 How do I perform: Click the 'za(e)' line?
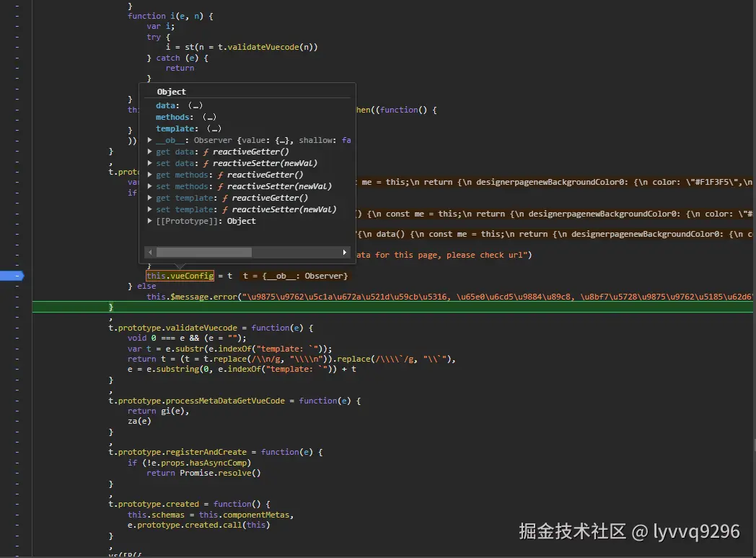pyautogui.click(x=139, y=421)
